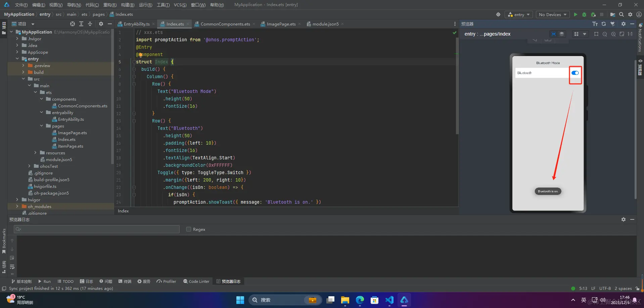Collapse the pages folder
This screenshot has width=644, height=308.
point(41,126)
